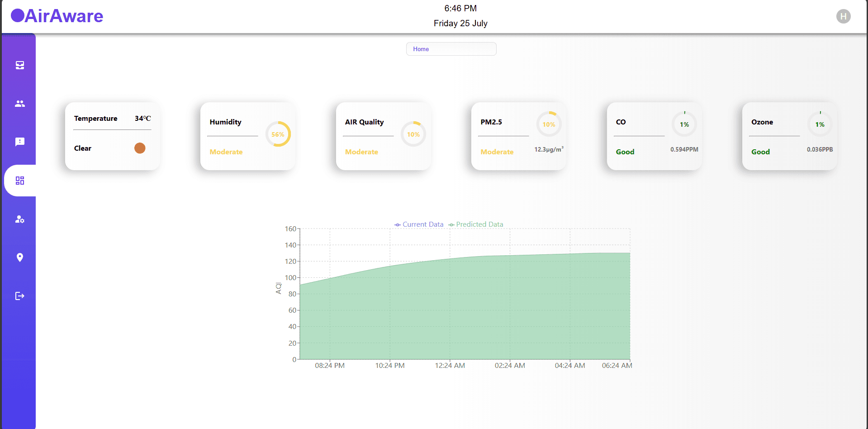Click the Ozone 1% gauge
Image resolution: width=868 pixels, height=429 pixels.
820,124
